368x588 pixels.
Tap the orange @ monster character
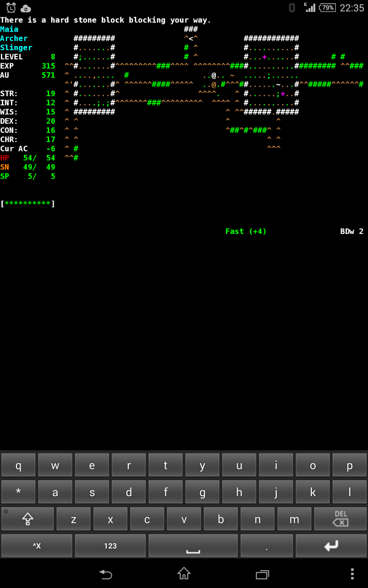tap(214, 85)
